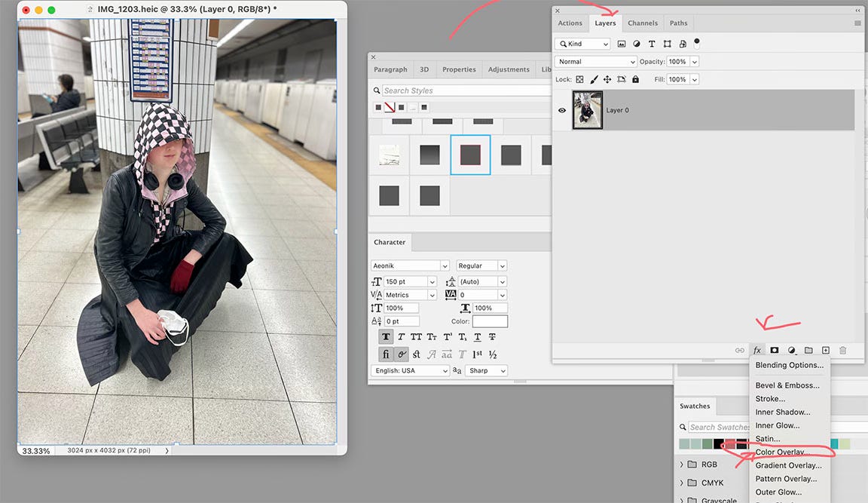Open the Aeonik font family dropdown
Viewport: 868px width, 503px height.
pyautogui.click(x=410, y=265)
